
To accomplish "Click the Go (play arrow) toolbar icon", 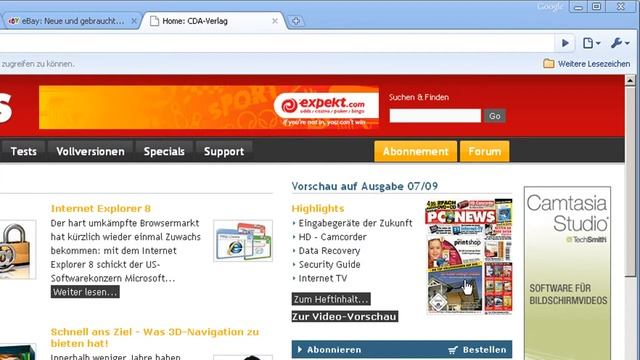I will [565, 43].
